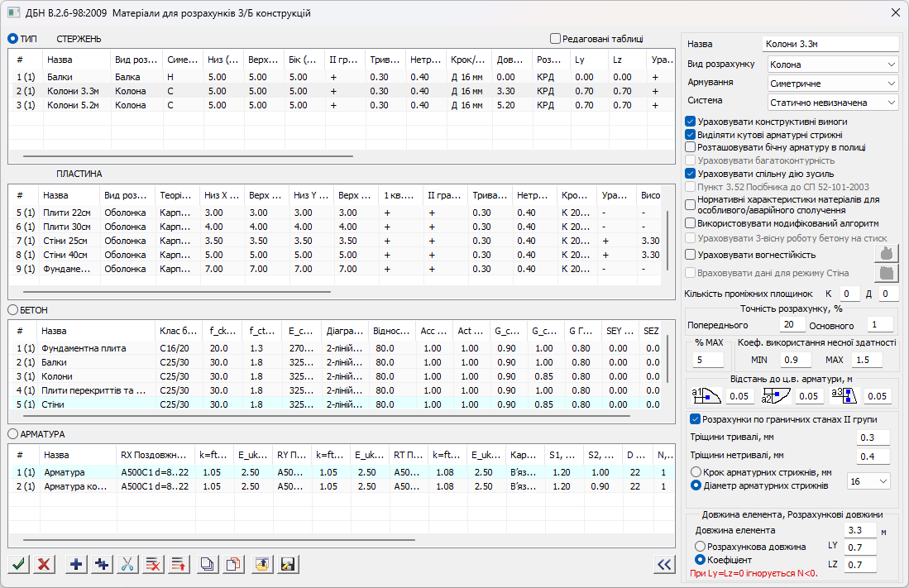Click the scissors cut icon
The width and height of the screenshot is (909, 588).
[127, 564]
